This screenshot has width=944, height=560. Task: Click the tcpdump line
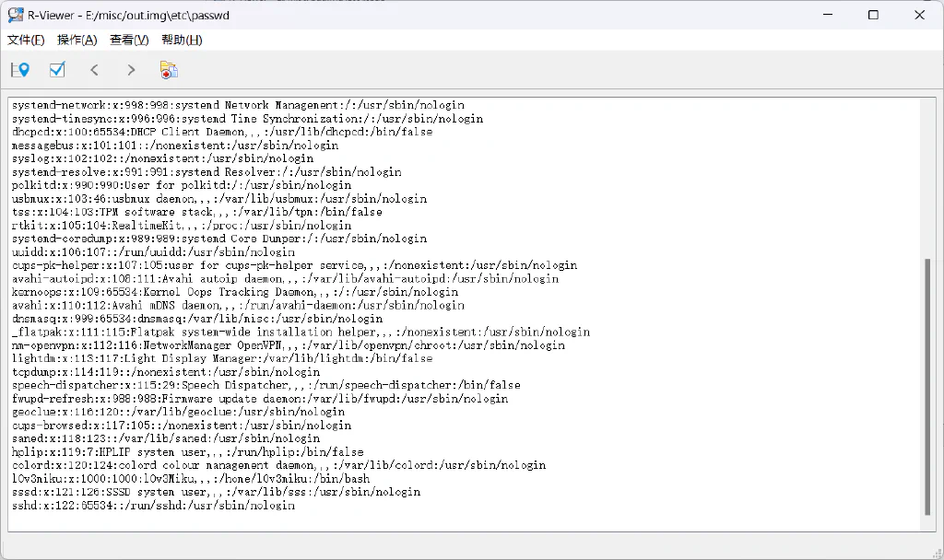coord(166,372)
